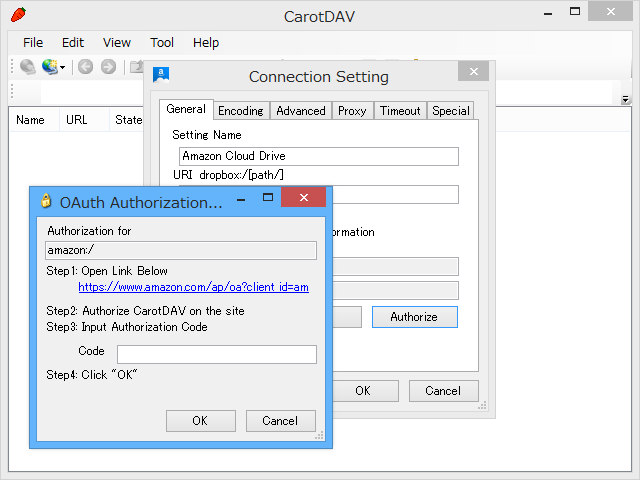The image size is (640, 480).
Task: Close the Connection Setting dialog
Action: click(473, 72)
